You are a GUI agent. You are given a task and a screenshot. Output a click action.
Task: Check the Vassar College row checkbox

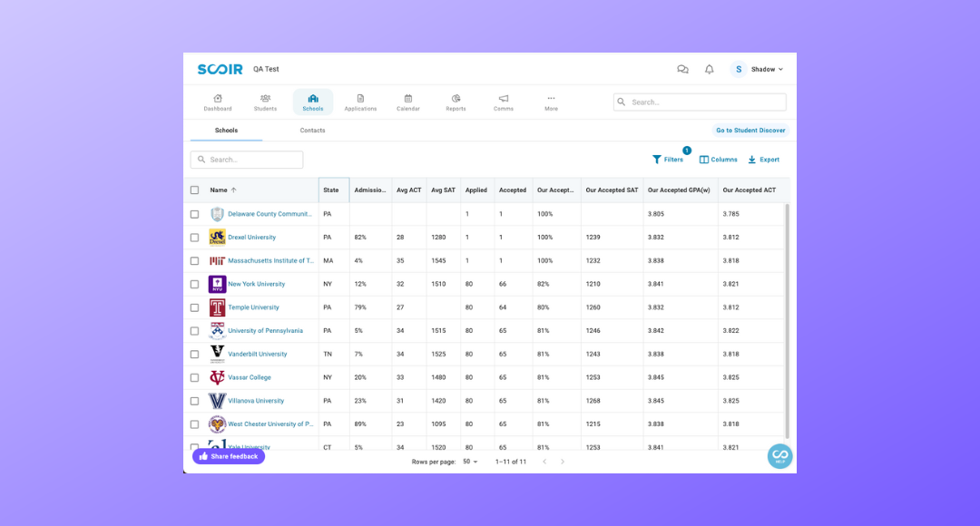tap(194, 378)
